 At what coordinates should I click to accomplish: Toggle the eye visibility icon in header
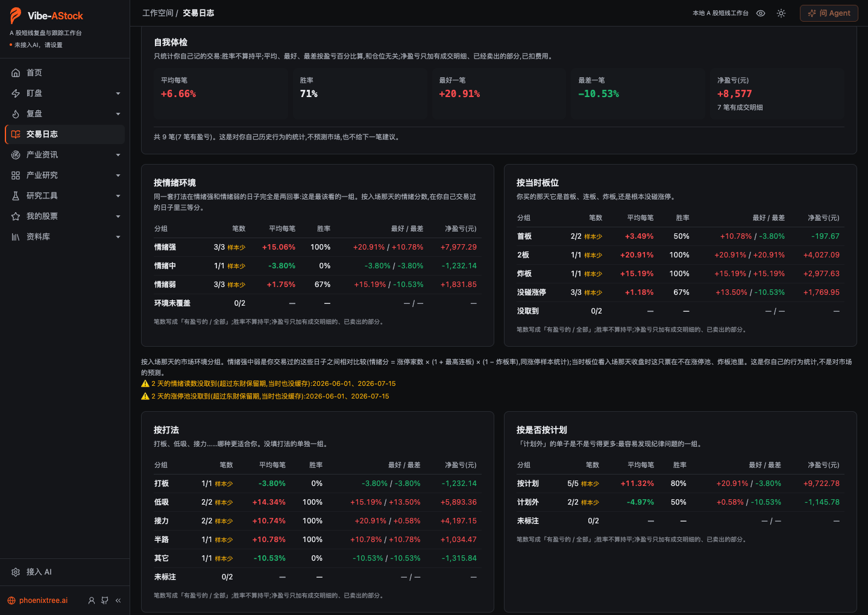point(761,13)
